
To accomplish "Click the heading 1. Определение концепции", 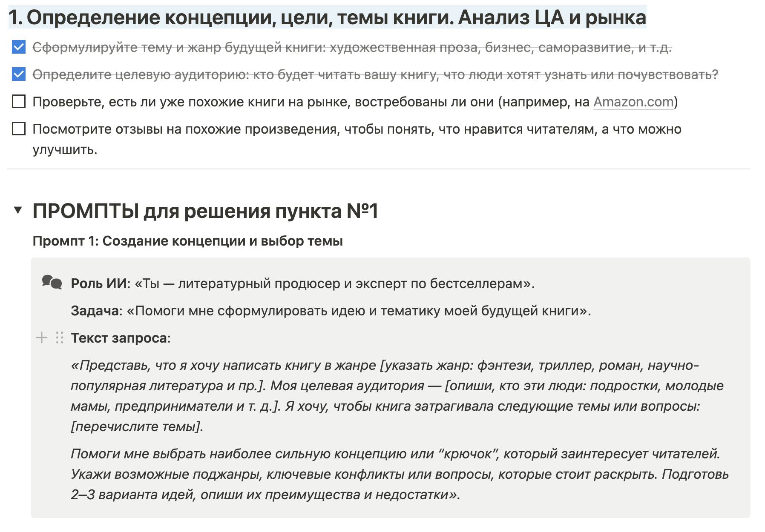I will pos(327,18).
